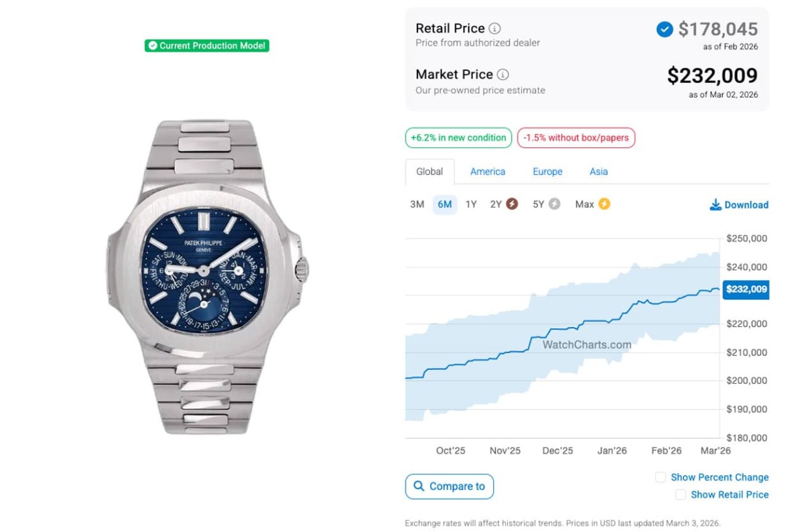This screenshot has width=804, height=532.
Task: Select the 6M time range
Action: pos(444,204)
